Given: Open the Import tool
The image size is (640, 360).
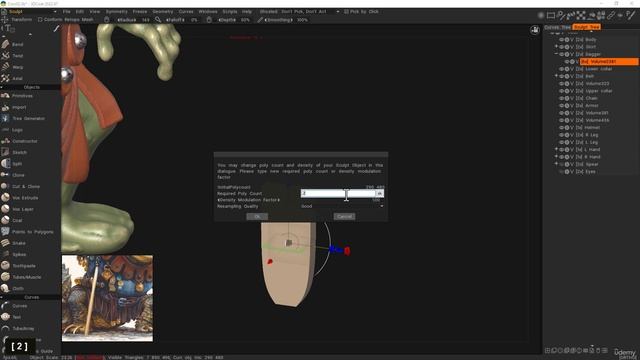Looking at the screenshot, I should click(19, 107).
